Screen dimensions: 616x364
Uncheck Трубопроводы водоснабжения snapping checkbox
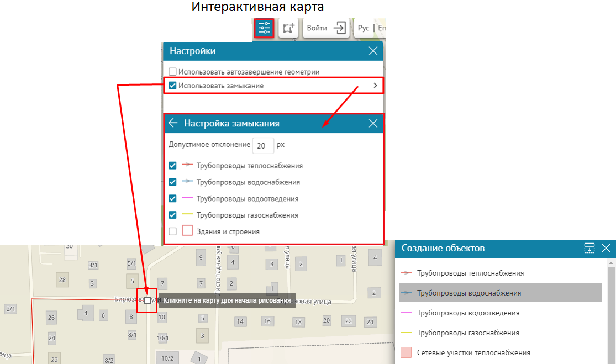point(173,182)
